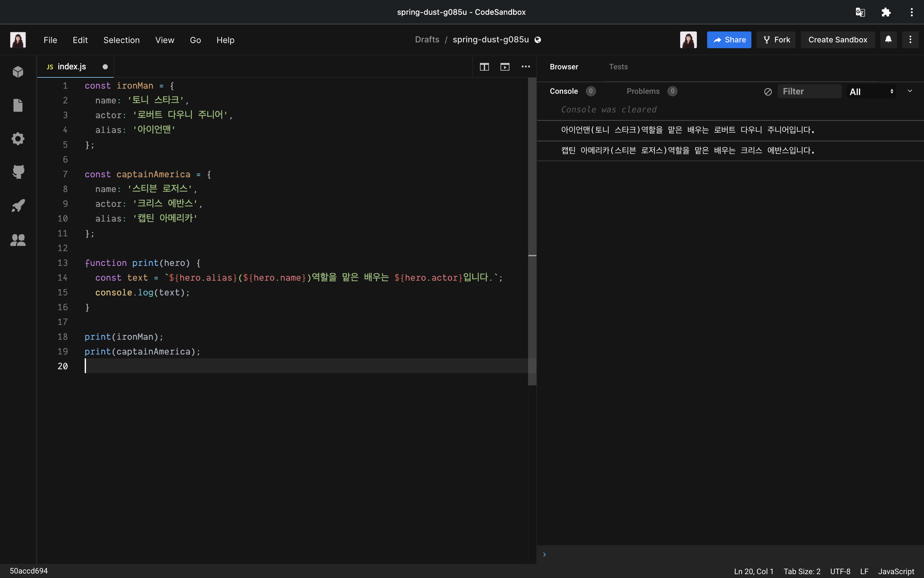Click the browser translate icon
The image size is (924, 578).
click(860, 12)
